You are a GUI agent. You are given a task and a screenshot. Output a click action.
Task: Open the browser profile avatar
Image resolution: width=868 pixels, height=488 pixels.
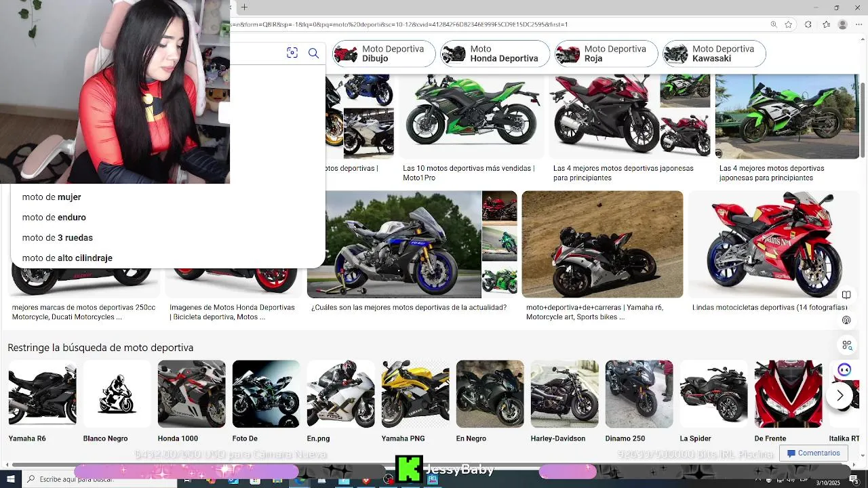tap(843, 24)
